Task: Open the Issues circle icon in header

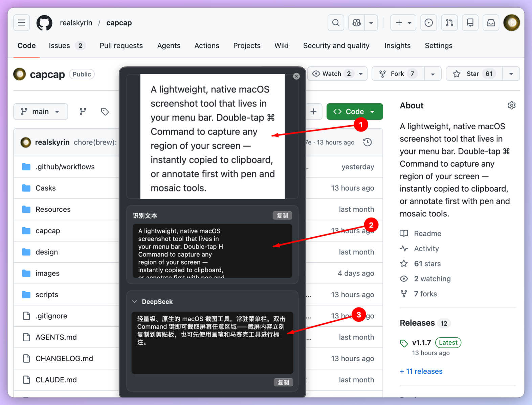Action: 428,23
